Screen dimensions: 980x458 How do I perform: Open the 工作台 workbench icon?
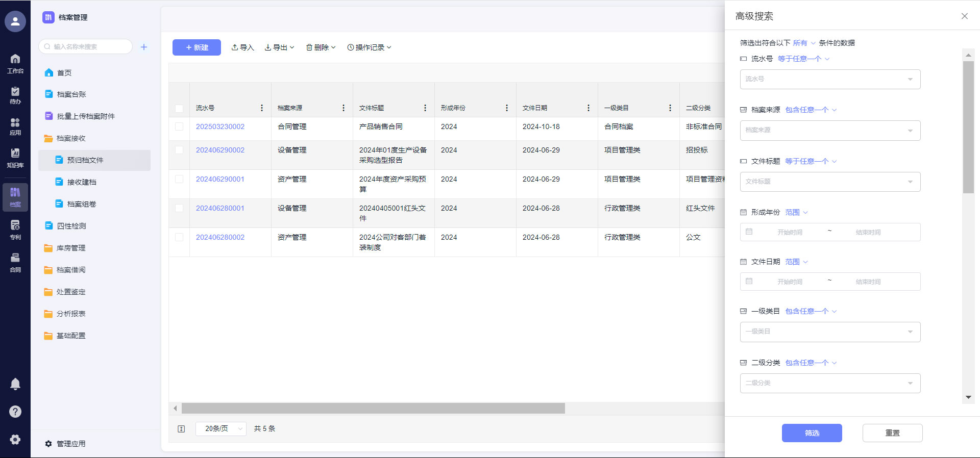(x=15, y=63)
